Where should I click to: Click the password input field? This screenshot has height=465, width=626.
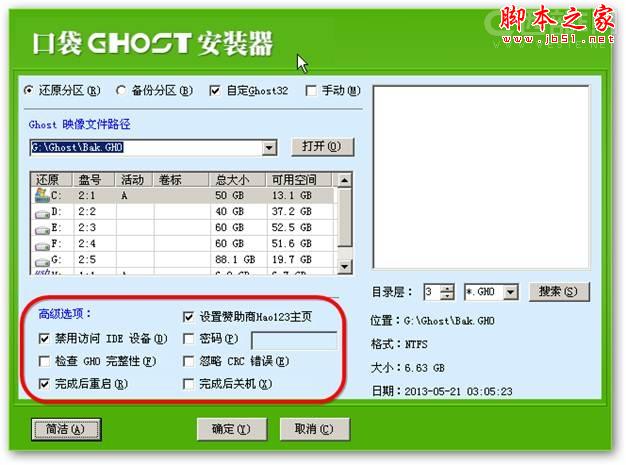pos(294,340)
